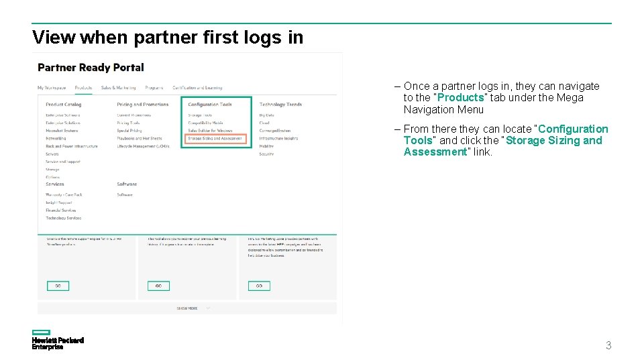Open the ConvergedSystem link
Screen dimensions: 644x362
pos(275,131)
